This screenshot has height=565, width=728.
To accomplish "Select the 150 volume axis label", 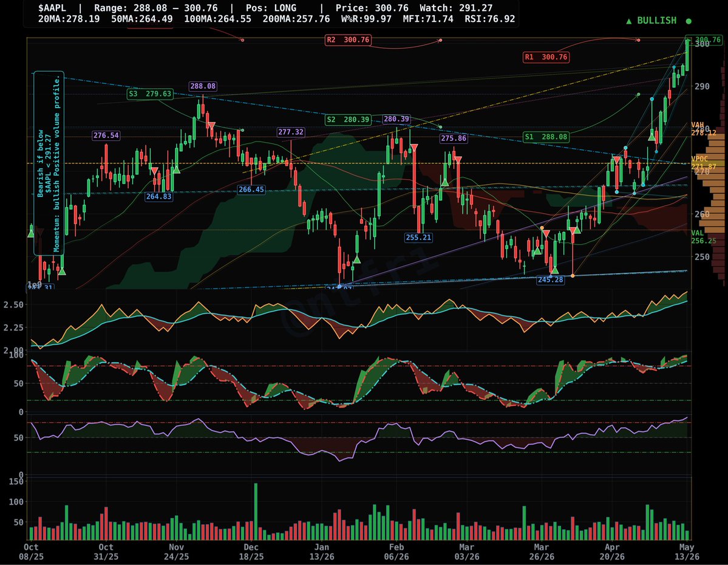I will point(16,481).
